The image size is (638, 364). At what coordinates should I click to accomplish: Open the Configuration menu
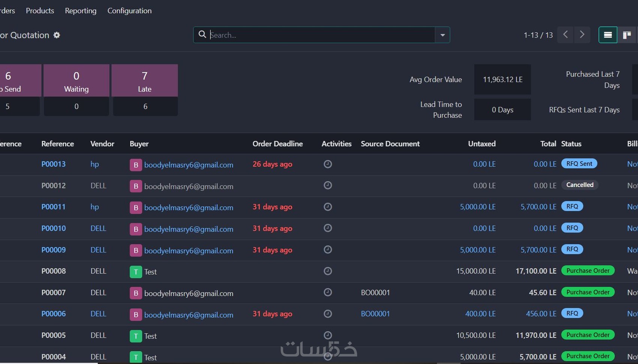pyautogui.click(x=129, y=11)
